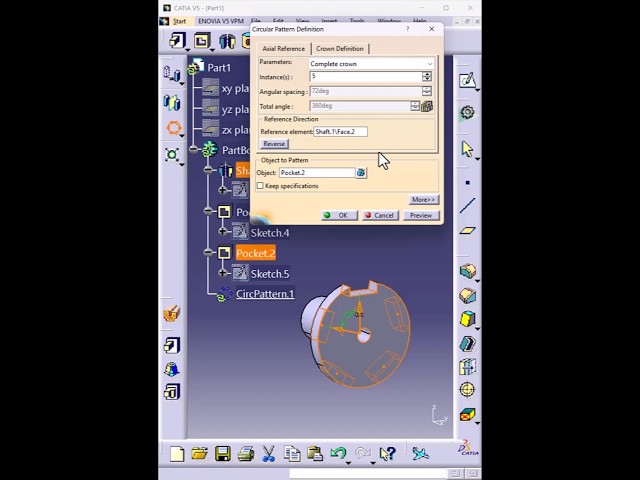Click the Paste icon

315,454
